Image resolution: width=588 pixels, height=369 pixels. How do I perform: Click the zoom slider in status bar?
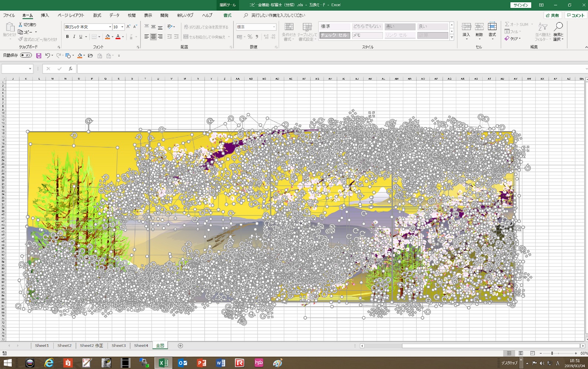(x=552, y=354)
